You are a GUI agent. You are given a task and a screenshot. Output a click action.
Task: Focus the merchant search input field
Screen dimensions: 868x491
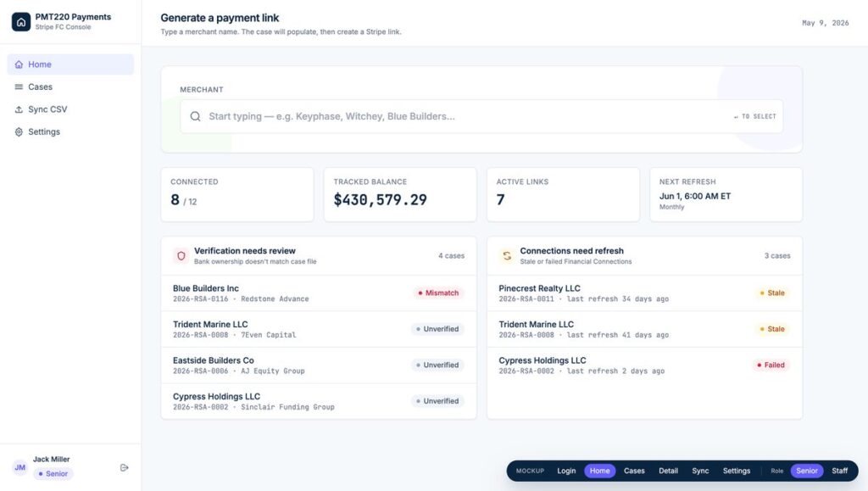coord(481,116)
